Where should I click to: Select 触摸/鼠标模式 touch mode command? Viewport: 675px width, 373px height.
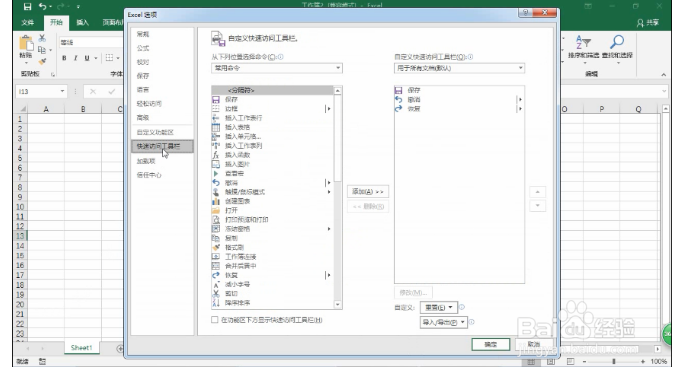(272, 192)
